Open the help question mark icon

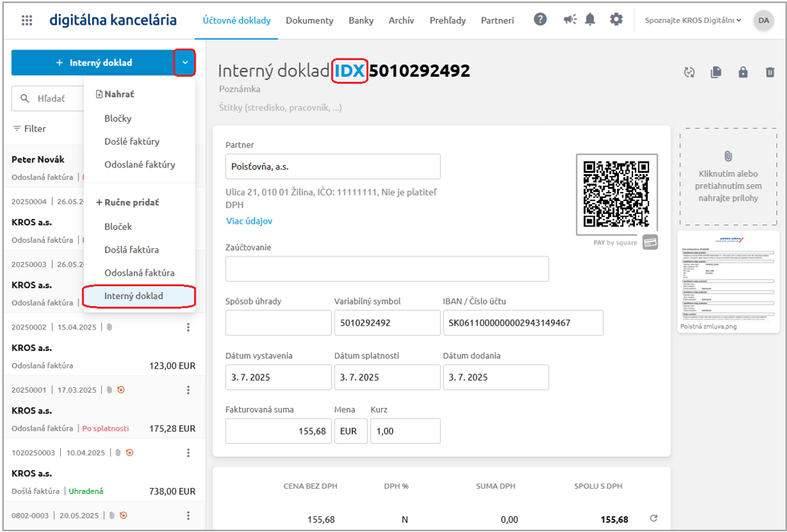click(x=540, y=20)
